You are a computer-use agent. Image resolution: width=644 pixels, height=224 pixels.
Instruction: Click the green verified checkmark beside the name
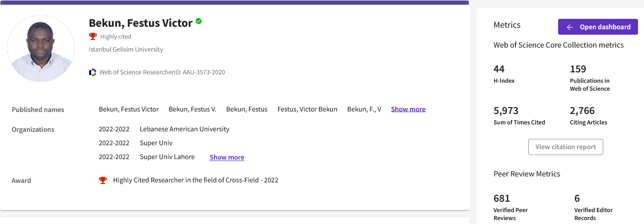pyautogui.click(x=199, y=21)
